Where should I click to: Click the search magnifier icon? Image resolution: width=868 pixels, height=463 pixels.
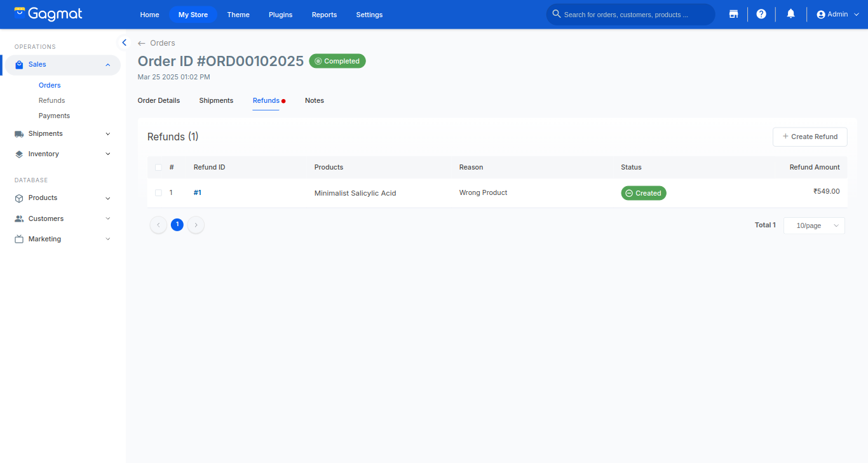[557, 14]
